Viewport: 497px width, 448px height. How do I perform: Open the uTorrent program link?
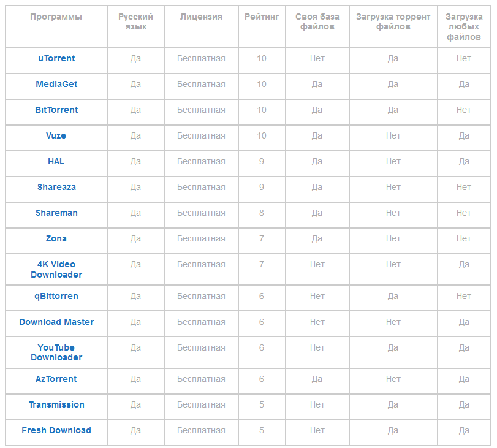(x=56, y=58)
